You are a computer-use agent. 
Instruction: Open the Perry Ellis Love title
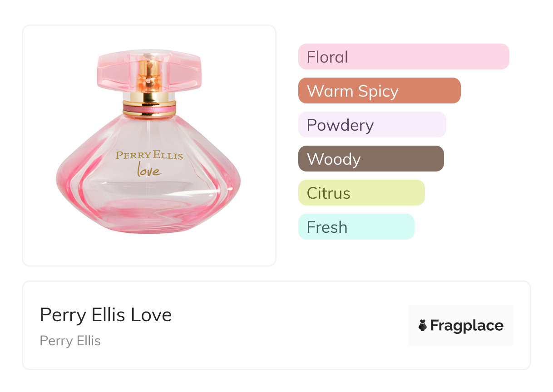[x=106, y=315]
